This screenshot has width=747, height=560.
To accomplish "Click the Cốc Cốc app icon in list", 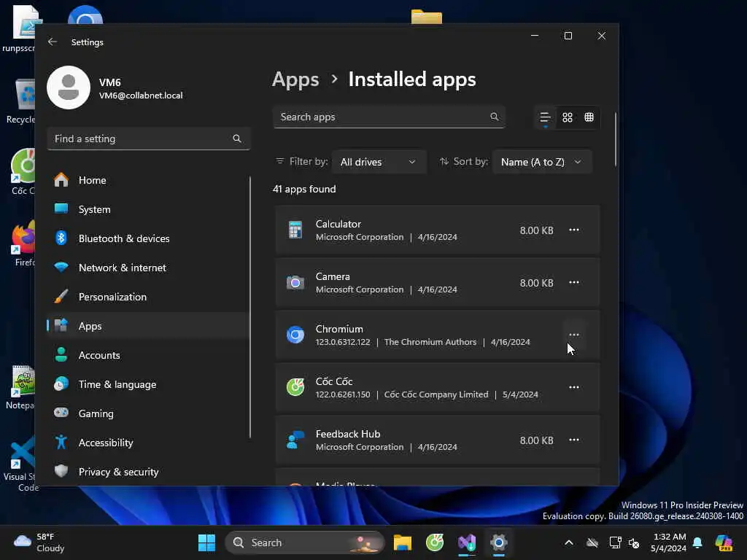I will (295, 387).
